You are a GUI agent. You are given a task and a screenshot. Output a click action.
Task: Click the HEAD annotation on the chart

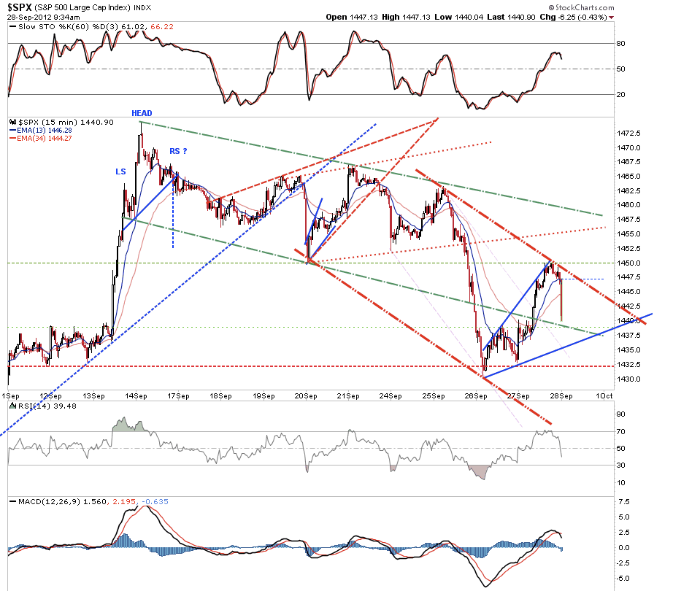tap(142, 113)
